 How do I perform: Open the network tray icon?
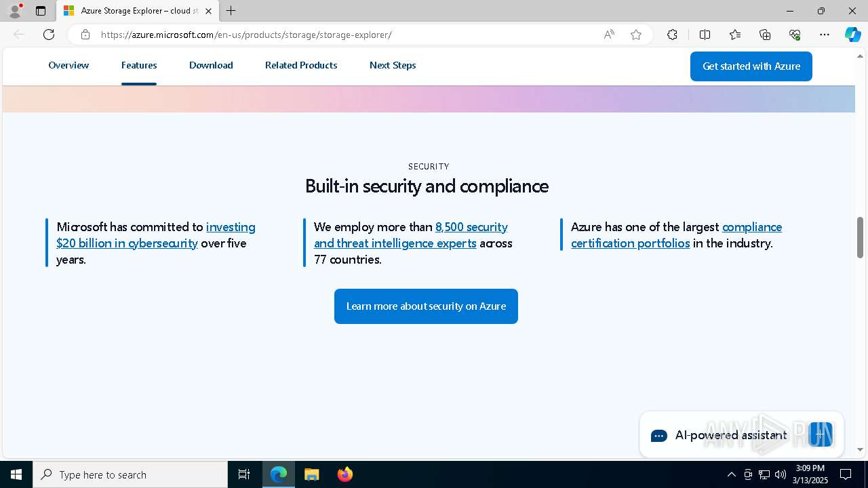coord(764,474)
